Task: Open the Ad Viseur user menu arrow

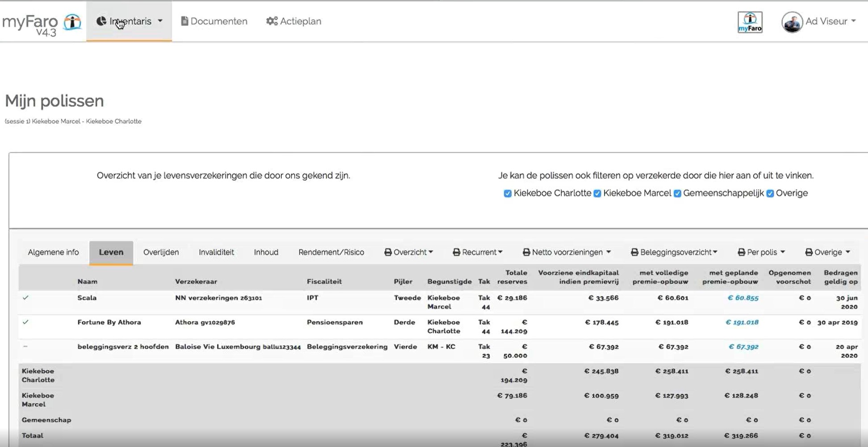Action: pos(853,21)
